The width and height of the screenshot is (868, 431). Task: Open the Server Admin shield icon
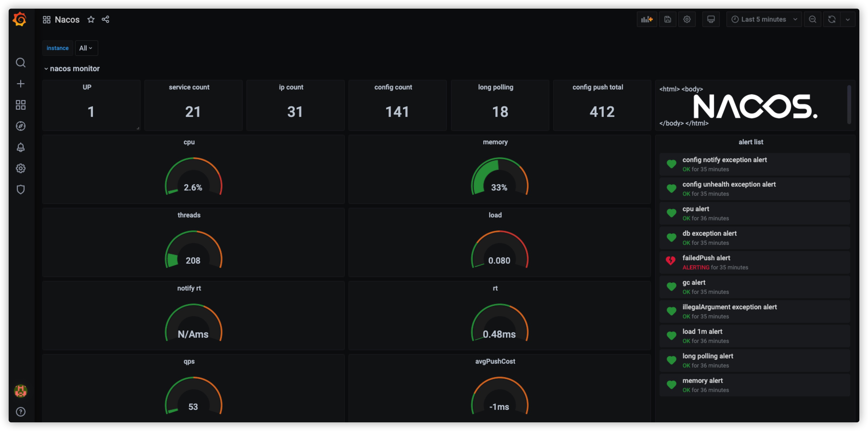pos(20,190)
